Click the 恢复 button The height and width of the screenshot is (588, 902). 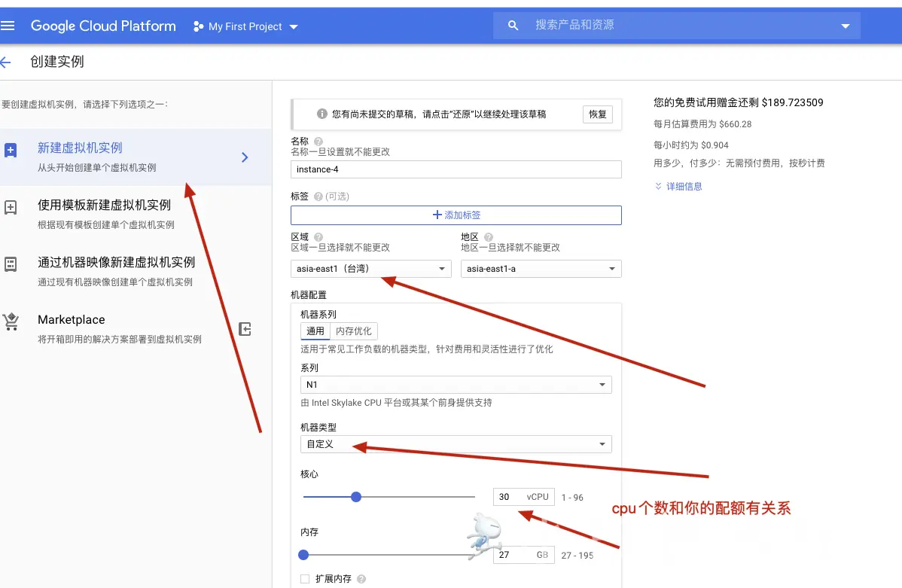(x=598, y=114)
